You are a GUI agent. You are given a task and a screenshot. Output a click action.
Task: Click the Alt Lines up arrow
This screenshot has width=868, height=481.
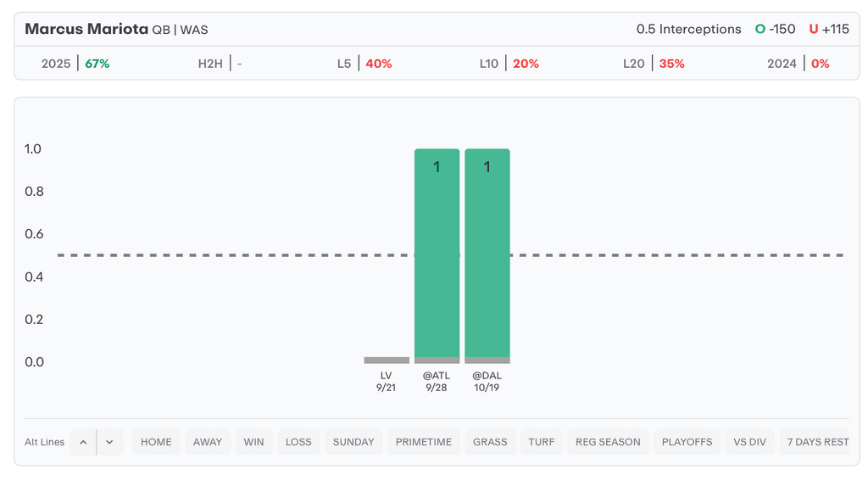tap(83, 442)
